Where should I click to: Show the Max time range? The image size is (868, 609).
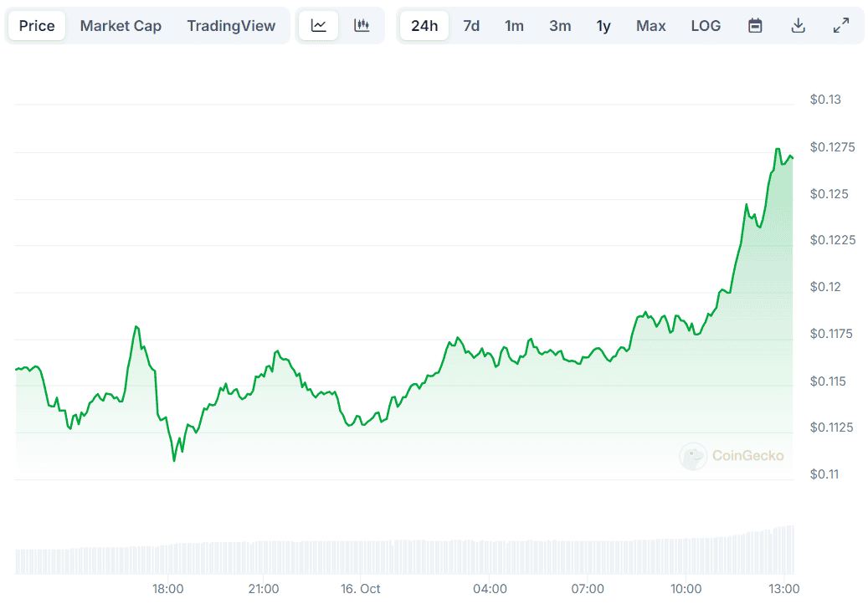(650, 26)
